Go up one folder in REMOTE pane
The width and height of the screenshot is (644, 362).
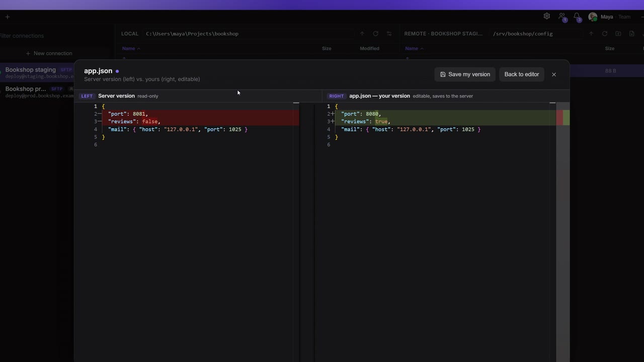[x=591, y=34]
